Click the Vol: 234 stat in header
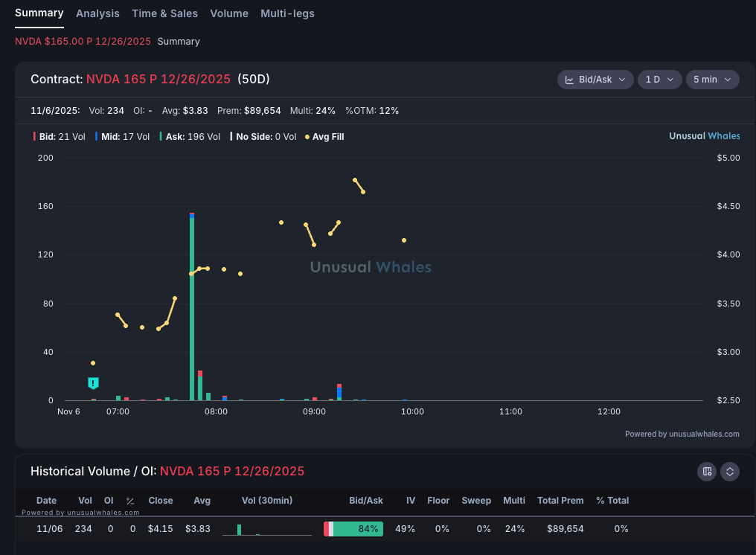Image resolution: width=756 pixels, height=555 pixels. point(106,111)
